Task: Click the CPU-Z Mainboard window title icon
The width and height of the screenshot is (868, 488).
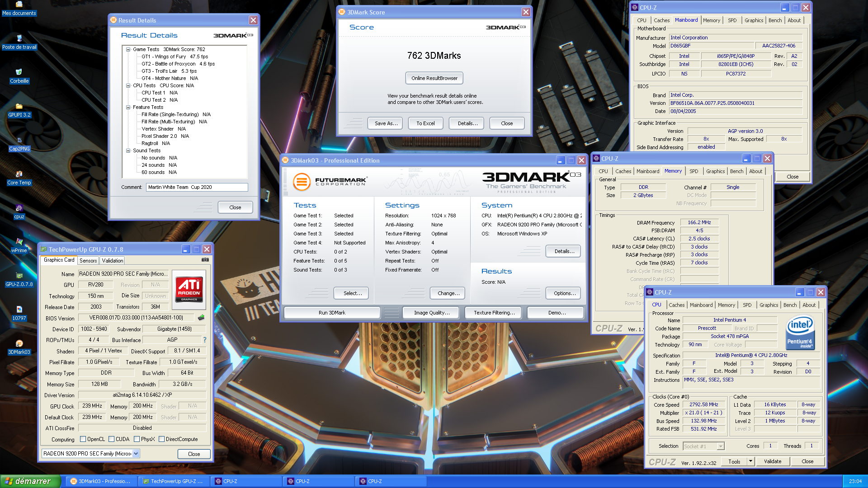Action: [x=635, y=7]
